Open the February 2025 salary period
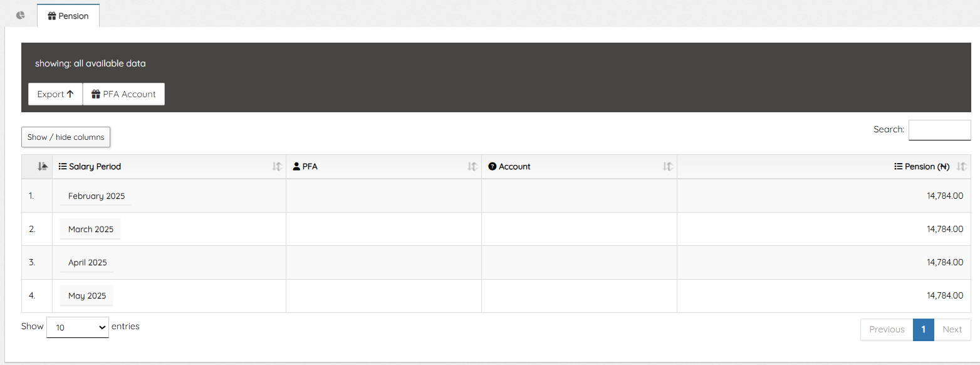The image size is (980, 365). point(96,196)
